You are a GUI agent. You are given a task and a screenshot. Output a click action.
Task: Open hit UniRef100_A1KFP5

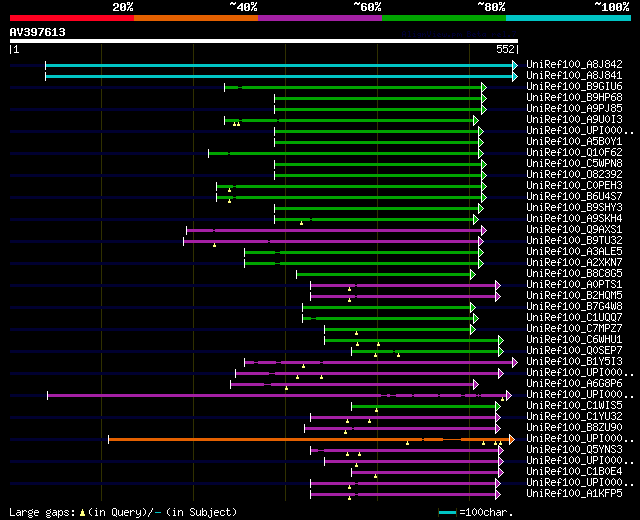pyautogui.click(x=574, y=494)
